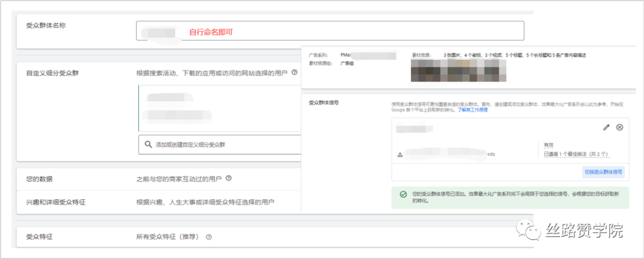Screen dimensions: 644x259
Task: Click the 已遵循 1 个最佳做法 status text
Action: 575,154
